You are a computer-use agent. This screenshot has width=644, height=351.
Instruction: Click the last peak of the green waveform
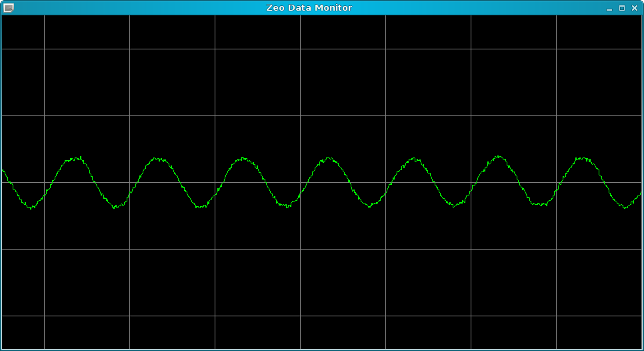pyautogui.click(x=584, y=158)
